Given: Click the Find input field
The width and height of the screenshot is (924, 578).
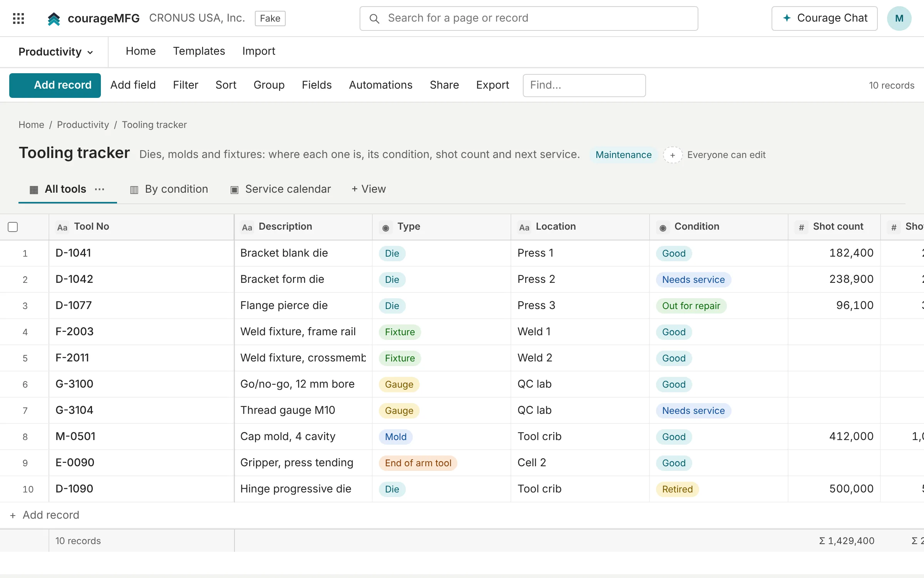Looking at the screenshot, I should click(x=584, y=85).
